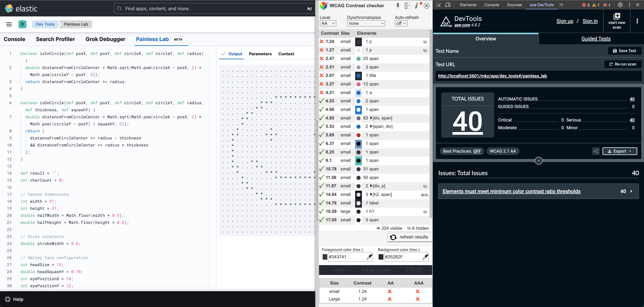Open the Export dropdown menu

[620, 151]
